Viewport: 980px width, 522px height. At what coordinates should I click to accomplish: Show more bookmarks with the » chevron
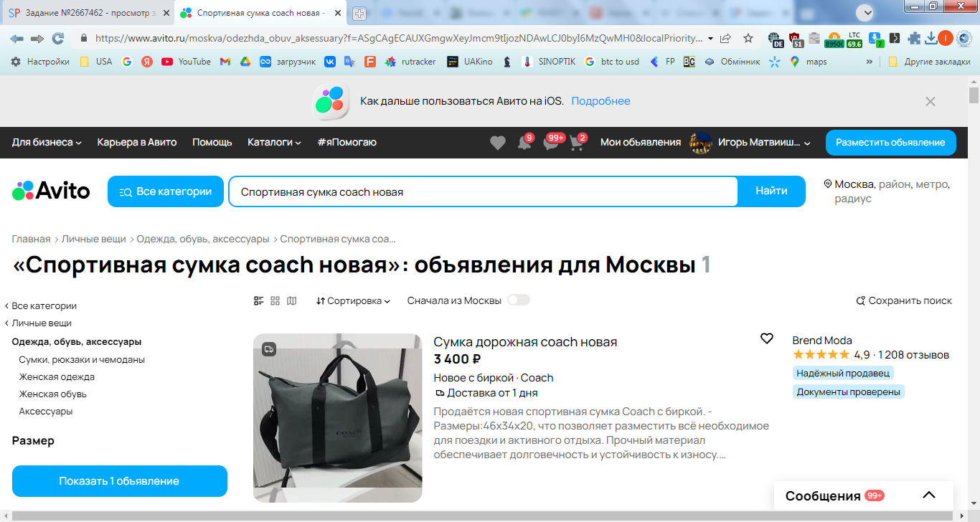pyautogui.click(x=870, y=62)
